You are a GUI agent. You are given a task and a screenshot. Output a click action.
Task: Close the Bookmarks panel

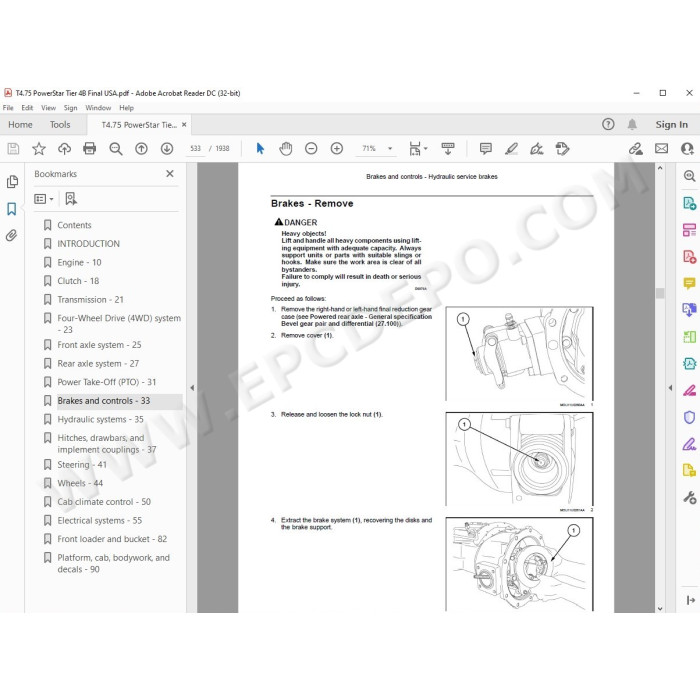tap(170, 174)
